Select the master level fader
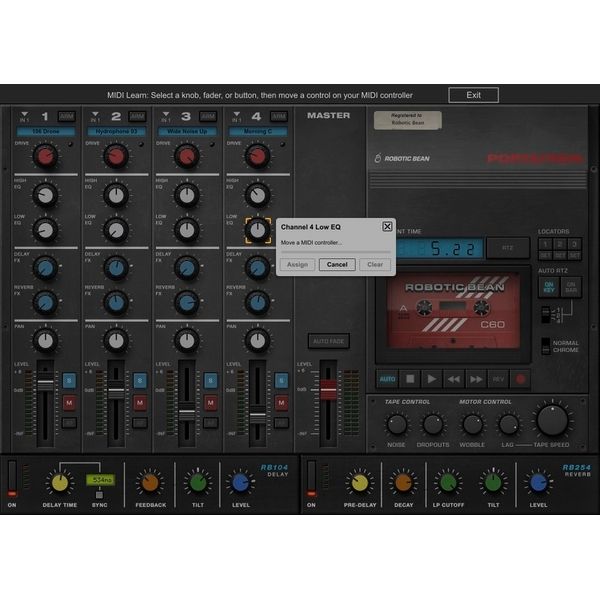 coord(328,390)
